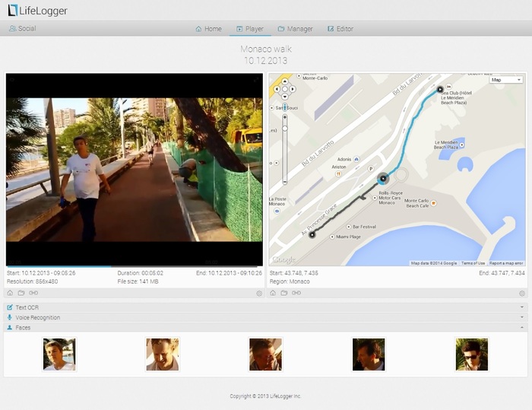
Task: Click folder icon under map panel
Action: (284, 293)
